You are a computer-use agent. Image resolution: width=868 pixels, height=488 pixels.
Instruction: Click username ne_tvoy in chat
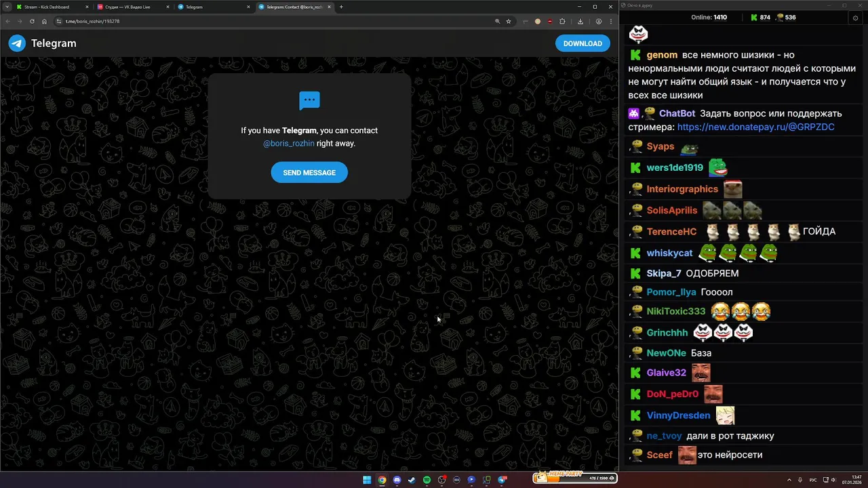[664, 436]
